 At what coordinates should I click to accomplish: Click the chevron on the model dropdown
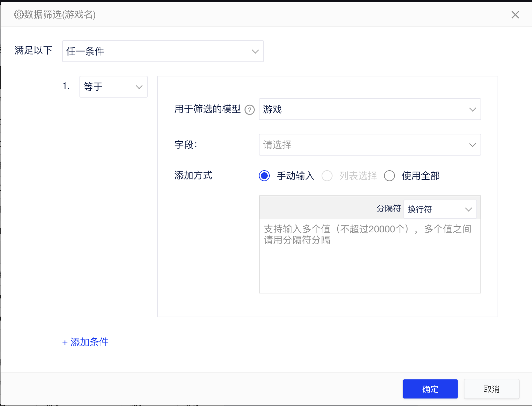click(x=473, y=109)
